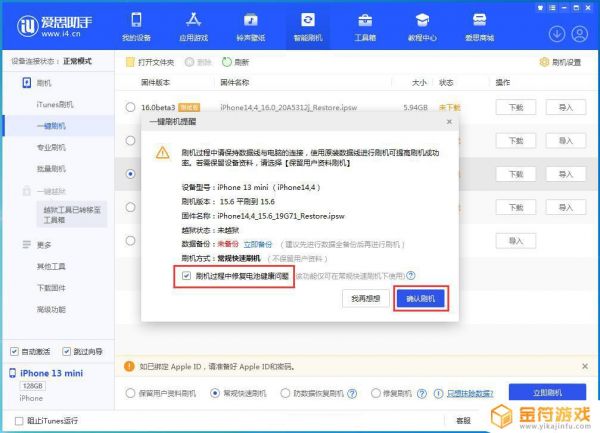Sort by 大小 column header
Image resolution: width=600 pixels, height=433 pixels.
pyautogui.click(x=419, y=83)
